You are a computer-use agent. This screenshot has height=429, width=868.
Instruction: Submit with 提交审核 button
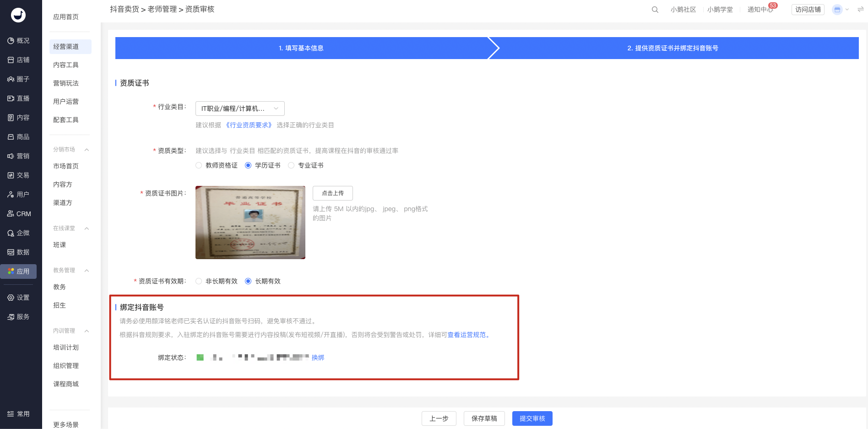pyautogui.click(x=532, y=418)
